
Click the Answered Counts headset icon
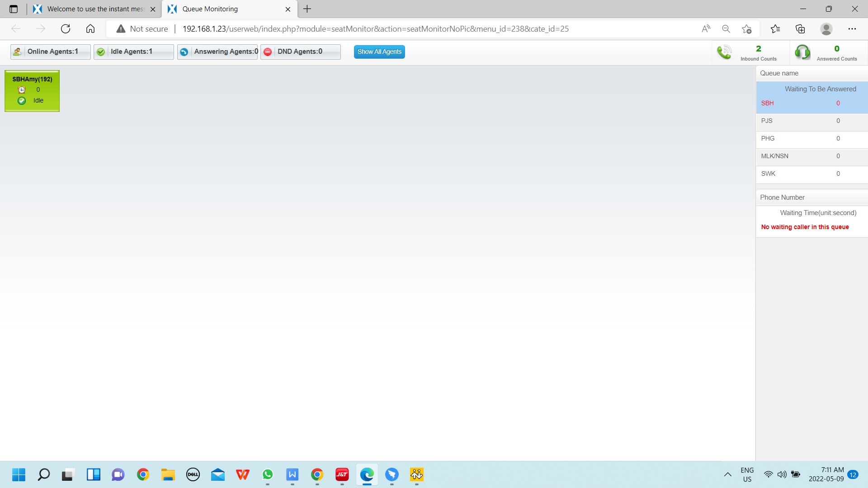(x=802, y=52)
